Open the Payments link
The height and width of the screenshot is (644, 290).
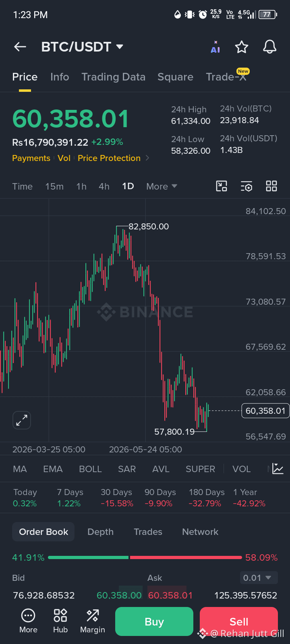[x=31, y=158]
